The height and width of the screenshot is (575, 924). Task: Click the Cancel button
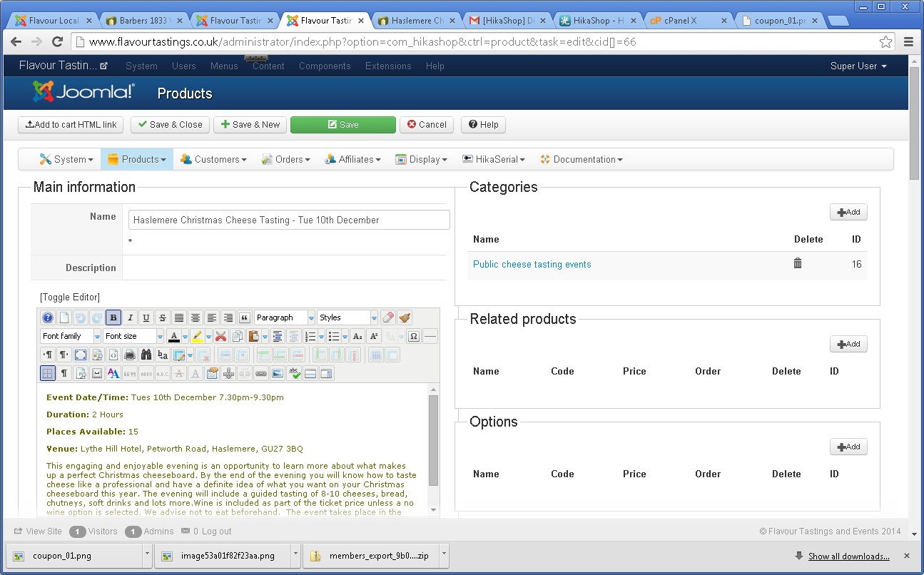pyautogui.click(x=427, y=125)
